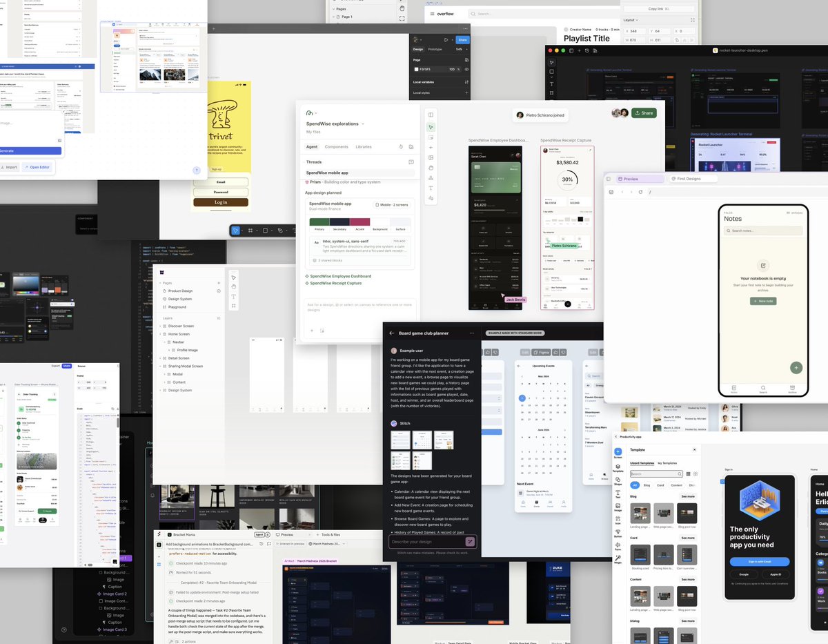Switch template view to grid layout
The image size is (828, 644).
coord(696,474)
